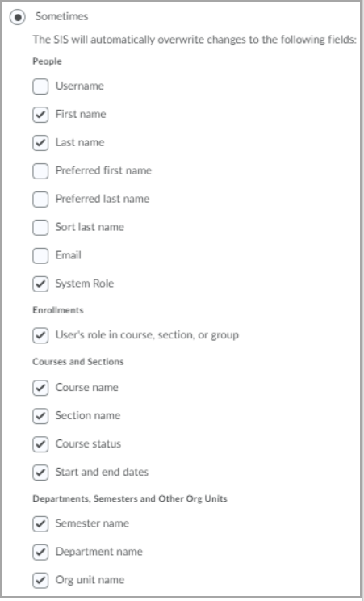This screenshot has width=364, height=601.
Task: Toggle the Course name checkbox
Action: point(40,388)
